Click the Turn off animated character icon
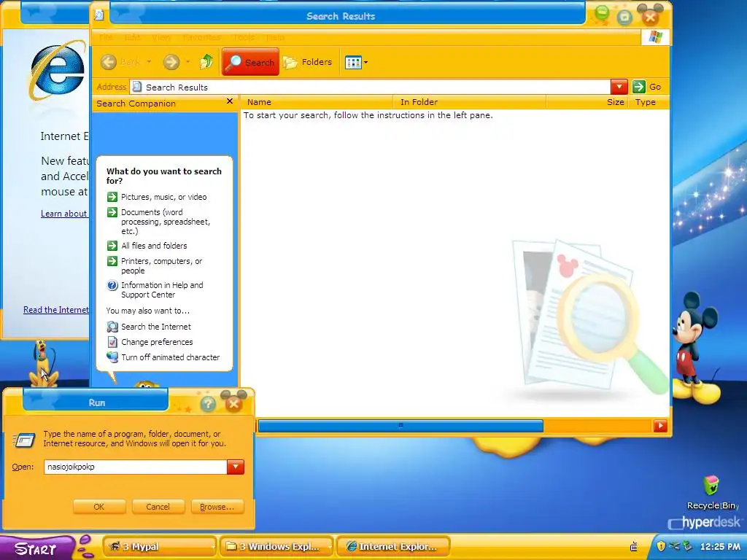The height and width of the screenshot is (560, 747). click(x=112, y=357)
